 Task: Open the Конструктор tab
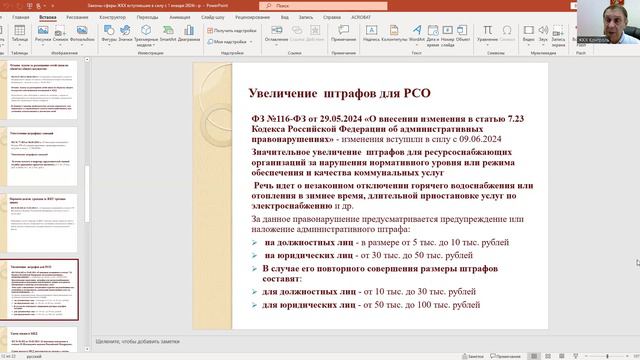coord(112,17)
